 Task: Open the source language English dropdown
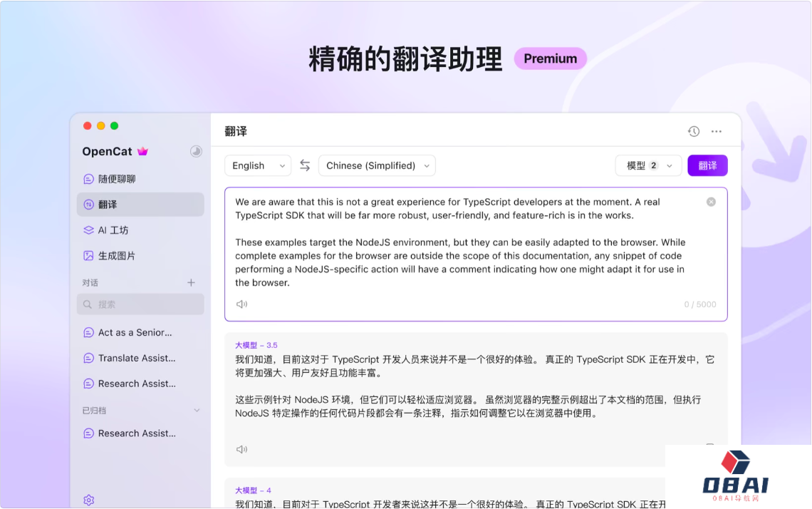(258, 166)
